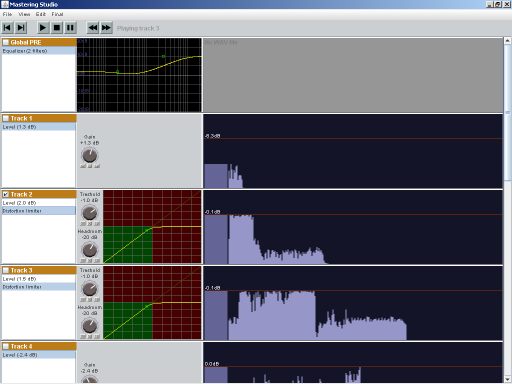The width and height of the screenshot is (512, 384).
Task: Select Level (-2.4 dB) under Track 4
Action: click(x=39, y=355)
